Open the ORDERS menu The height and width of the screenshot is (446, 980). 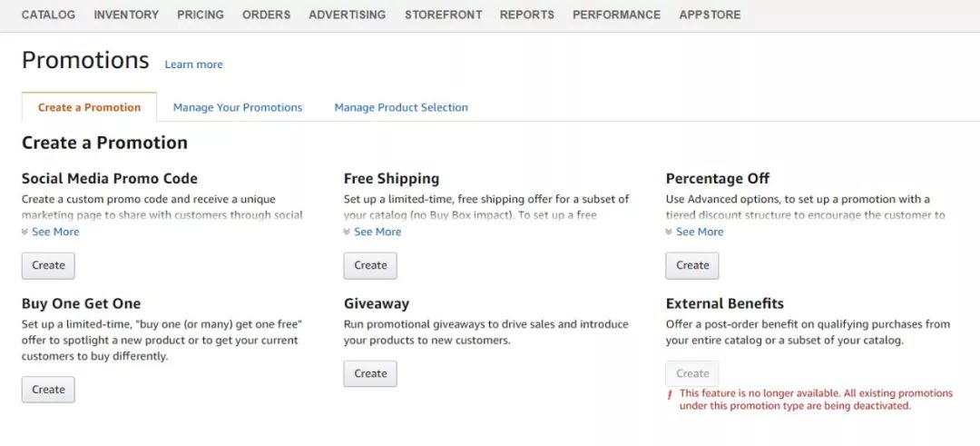click(266, 15)
